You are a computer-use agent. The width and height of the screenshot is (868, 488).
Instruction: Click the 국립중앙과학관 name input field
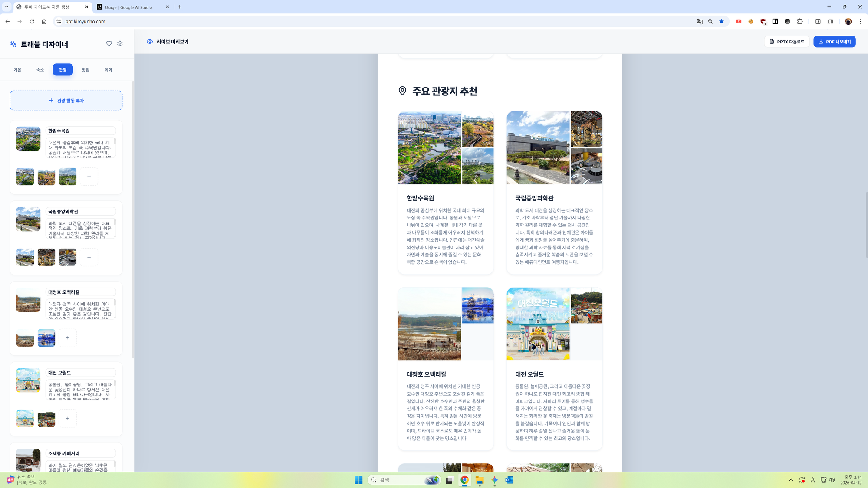point(81,211)
